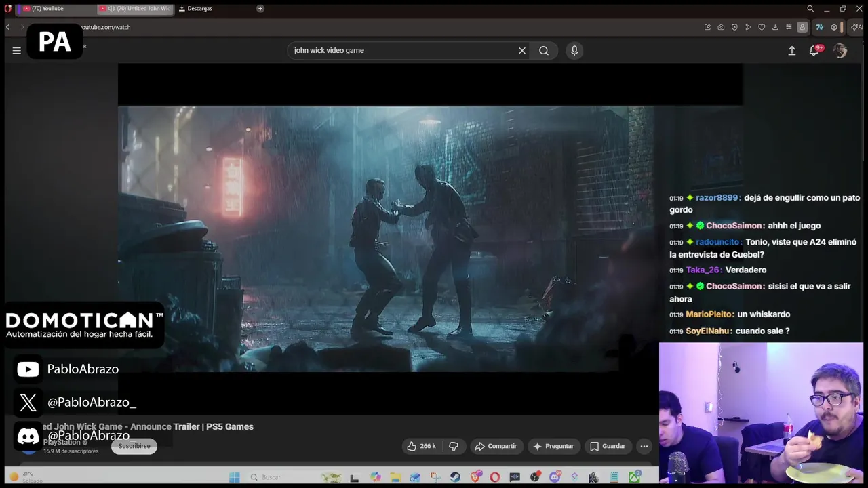This screenshot has height=488, width=868.
Task: Click the page vertical scrollbar
Action: click(x=863, y=102)
